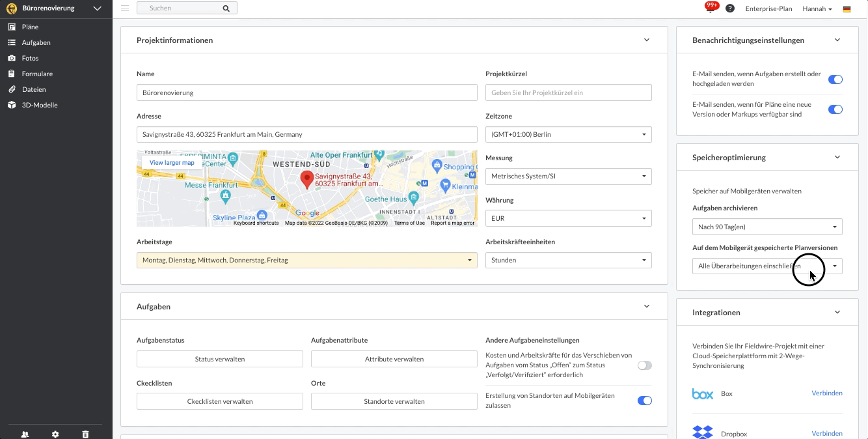Go to Fotos in sidebar

[30, 58]
